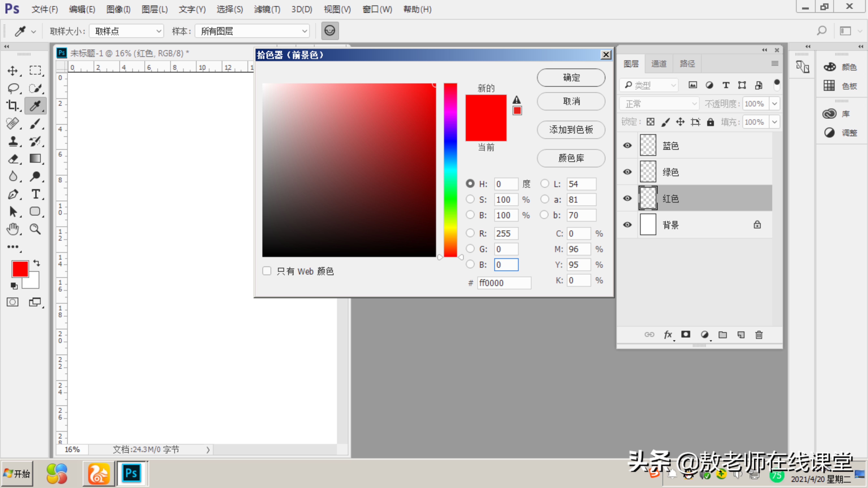Viewport: 868px width, 488px height.
Task: Select the S saturation radio button
Action: click(x=470, y=199)
